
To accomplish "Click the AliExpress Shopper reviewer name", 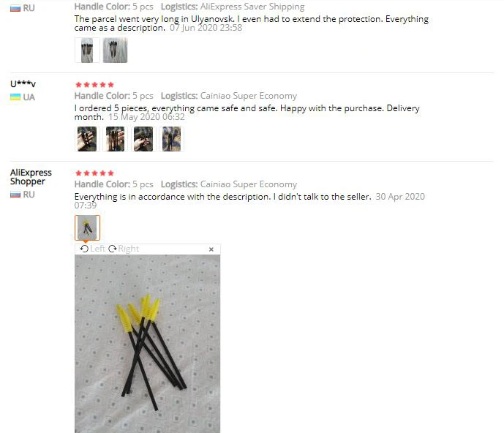I will click(x=31, y=177).
